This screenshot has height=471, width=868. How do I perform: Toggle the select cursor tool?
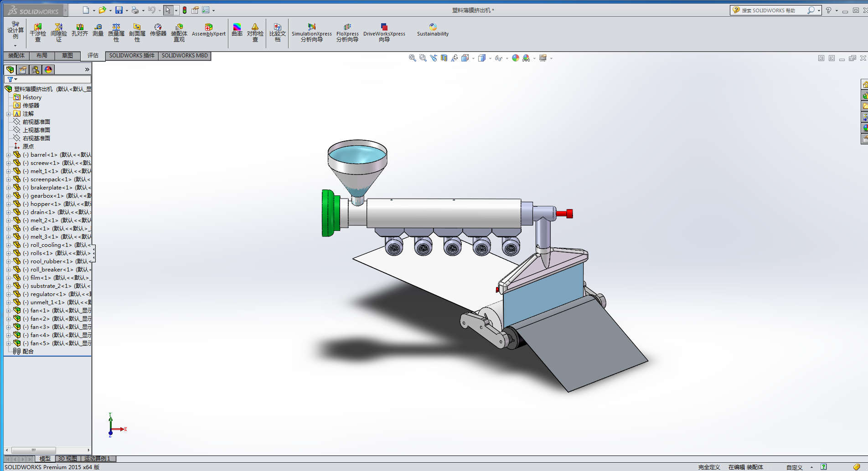pyautogui.click(x=168, y=10)
